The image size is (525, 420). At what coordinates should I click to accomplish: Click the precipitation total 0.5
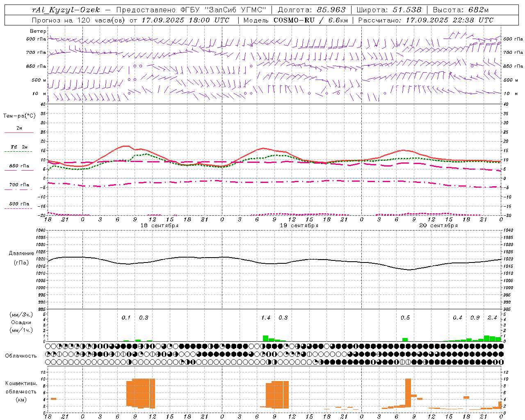(x=405, y=318)
